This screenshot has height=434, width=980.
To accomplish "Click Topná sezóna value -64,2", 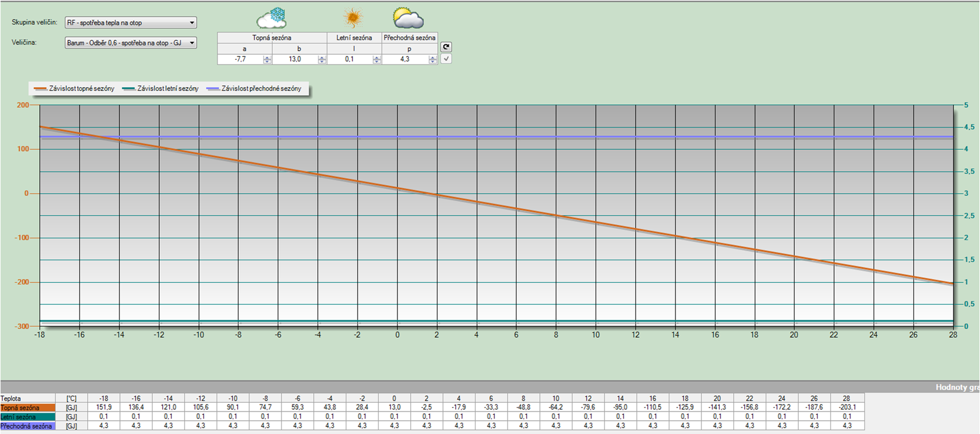I will pos(556,407).
